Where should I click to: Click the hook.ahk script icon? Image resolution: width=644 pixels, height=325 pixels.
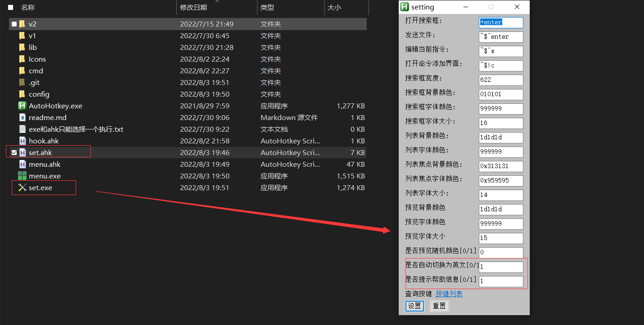22,141
